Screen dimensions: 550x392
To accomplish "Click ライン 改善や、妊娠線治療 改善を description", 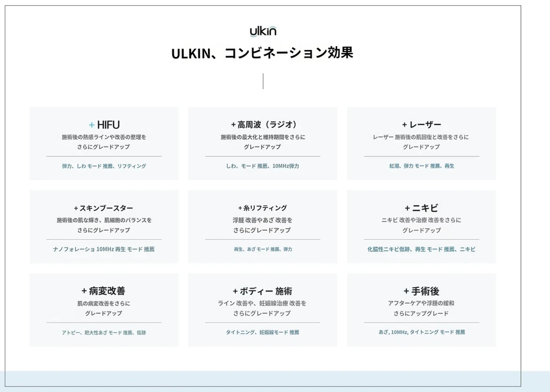I will pyautogui.click(x=262, y=303).
